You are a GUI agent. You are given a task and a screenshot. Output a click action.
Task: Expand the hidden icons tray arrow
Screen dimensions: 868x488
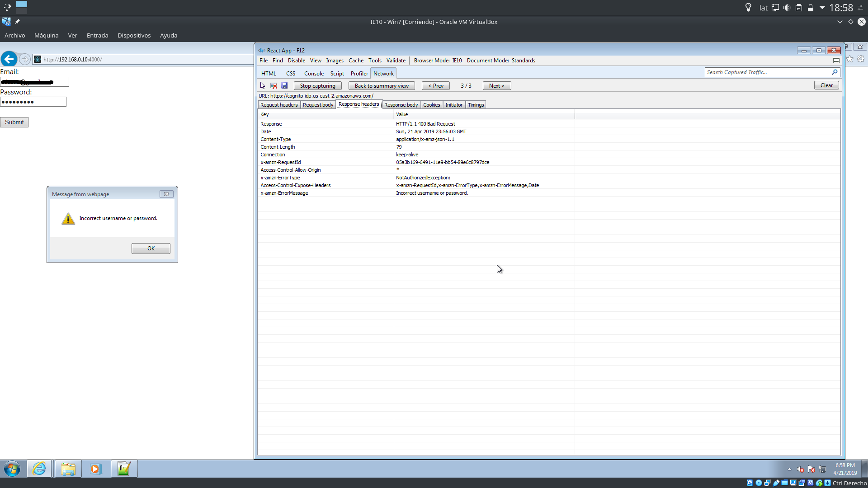[x=789, y=469]
